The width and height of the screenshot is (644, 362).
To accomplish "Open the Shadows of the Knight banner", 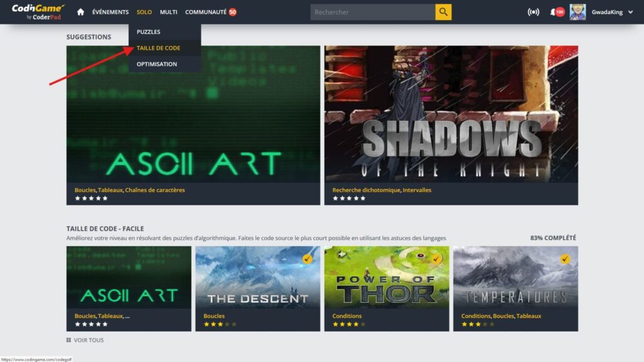I will pyautogui.click(x=451, y=125).
